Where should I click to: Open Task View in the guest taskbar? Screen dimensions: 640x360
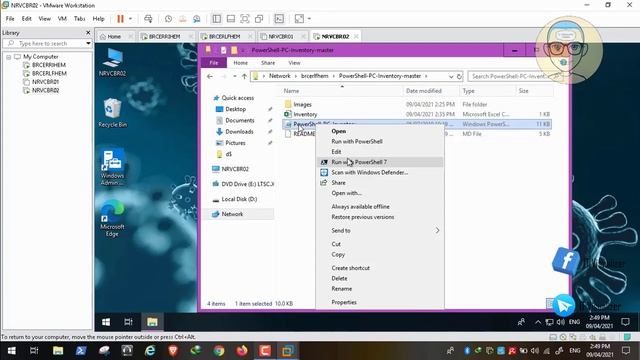128,322
